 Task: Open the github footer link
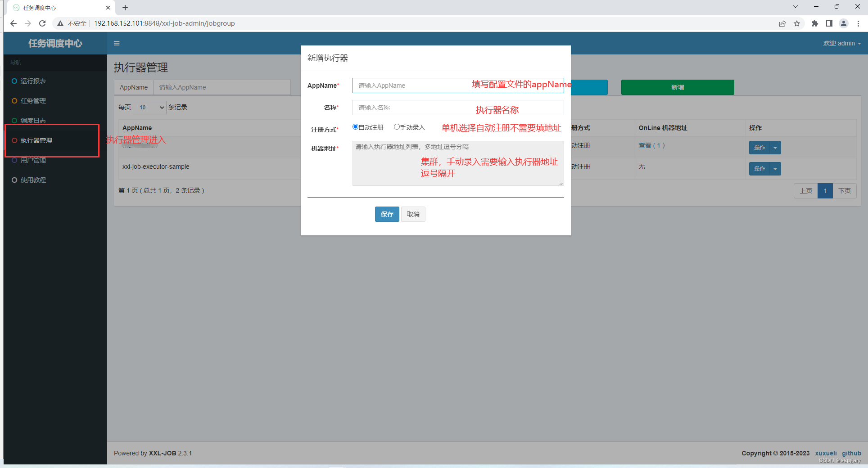pyautogui.click(x=851, y=453)
